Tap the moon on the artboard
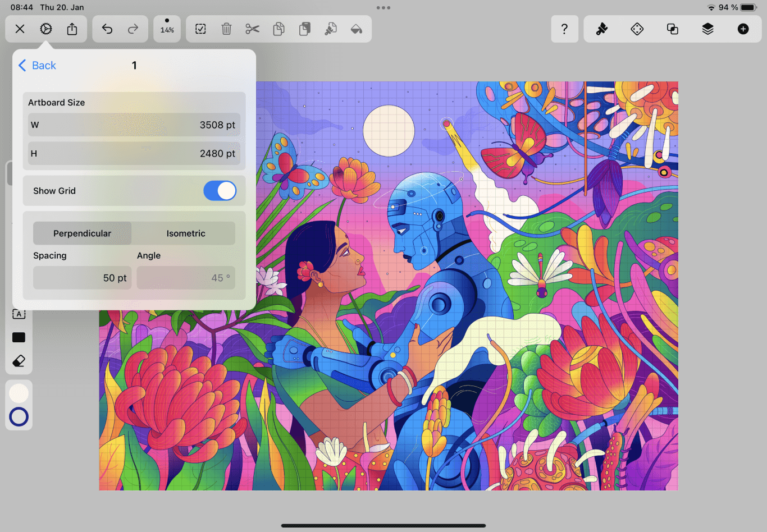This screenshot has height=532, width=767. pos(389,131)
